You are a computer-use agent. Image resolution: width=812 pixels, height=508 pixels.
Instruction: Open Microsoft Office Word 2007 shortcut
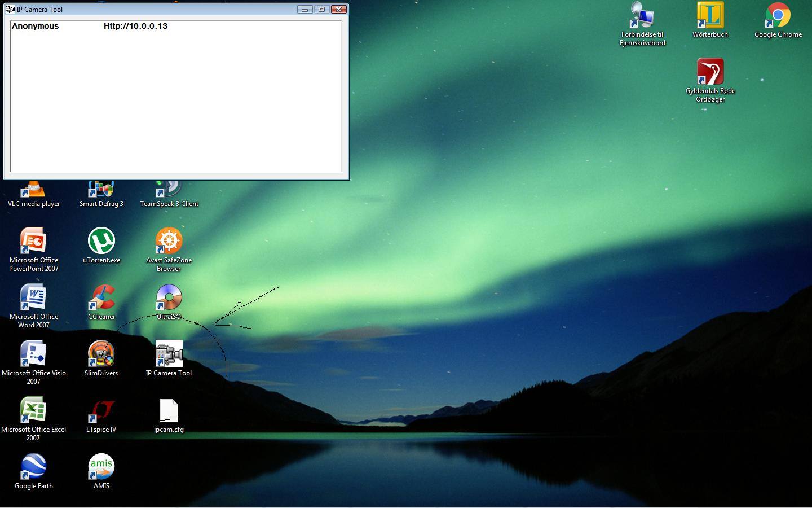click(x=34, y=297)
